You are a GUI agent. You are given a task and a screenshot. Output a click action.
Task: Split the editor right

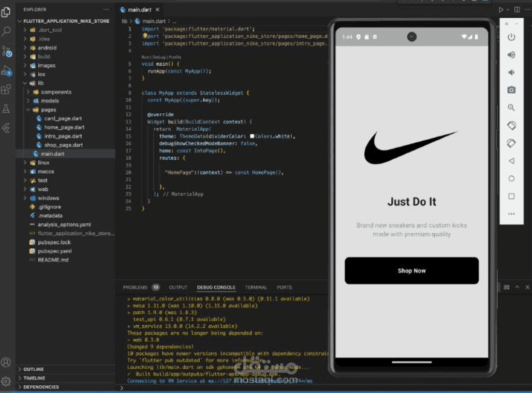517,9
